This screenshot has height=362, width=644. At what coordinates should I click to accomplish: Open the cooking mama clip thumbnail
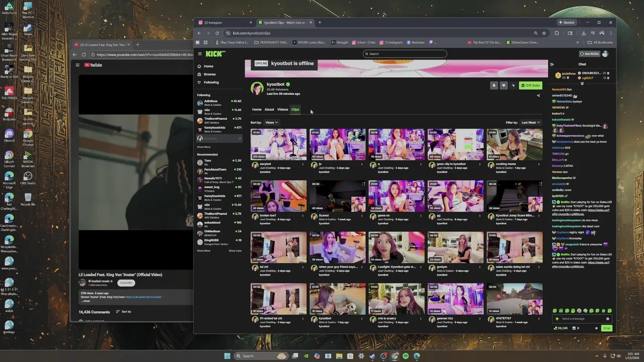pyautogui.click(x=514, y=144)
